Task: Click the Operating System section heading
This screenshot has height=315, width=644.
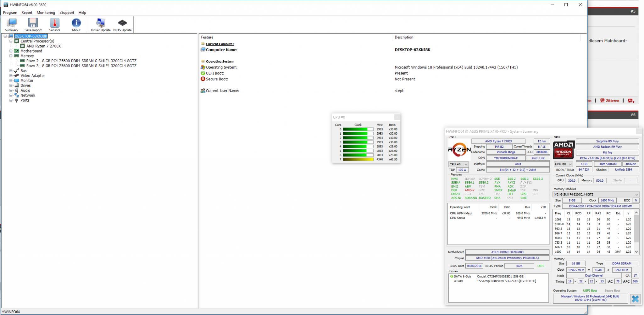Action: click(219, 62)
